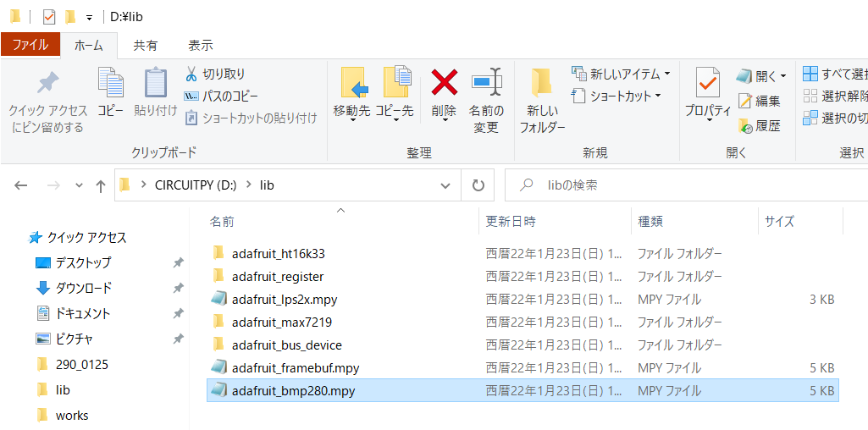The image size is (868, 430).
Task: Click the Back navigation arrow
Action: pos(21,185)
